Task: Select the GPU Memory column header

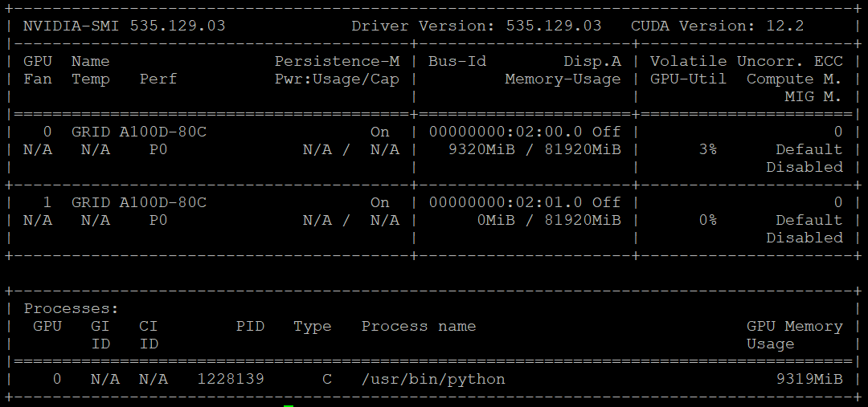Action: pyautogui.click(x=794, y=326)
